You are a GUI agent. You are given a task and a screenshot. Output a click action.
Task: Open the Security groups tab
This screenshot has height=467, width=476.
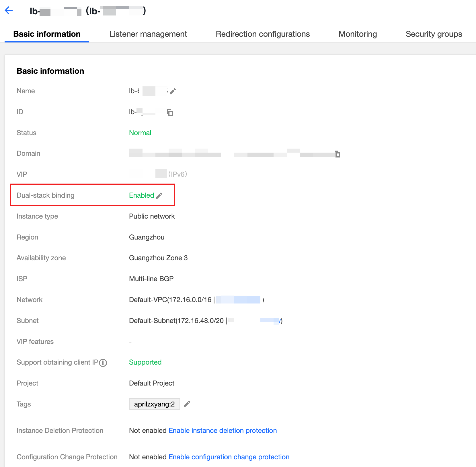pyautogui.click(x=434, y=34)
